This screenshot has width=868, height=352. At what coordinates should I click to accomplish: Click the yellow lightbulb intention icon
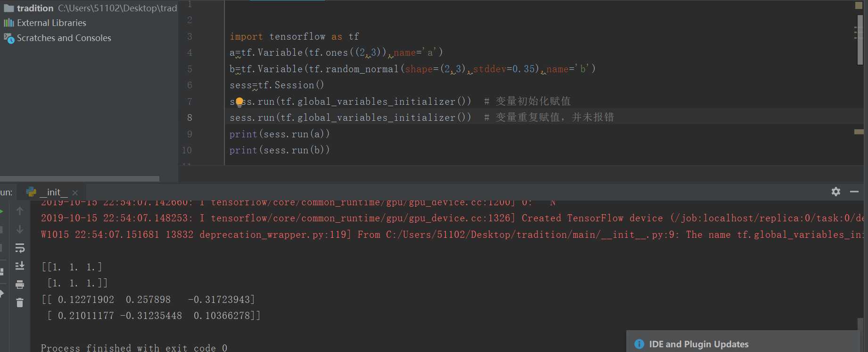point(240,101)
